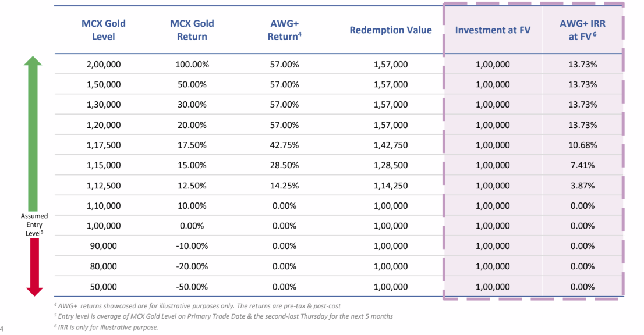Screen dimensions: 644x335
Task: Select the Investment at FV header
Action: 493,30
